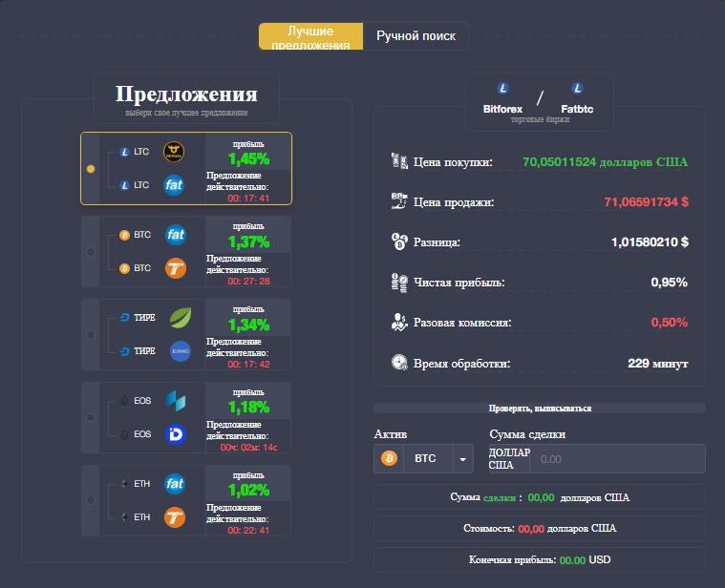Select the LTC 1,45% offer radio button
725x588 pixels.
point(91,169)
